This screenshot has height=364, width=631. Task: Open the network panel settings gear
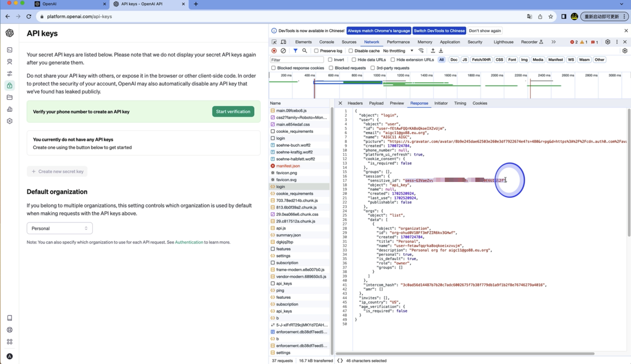click(x=625, y=51)
